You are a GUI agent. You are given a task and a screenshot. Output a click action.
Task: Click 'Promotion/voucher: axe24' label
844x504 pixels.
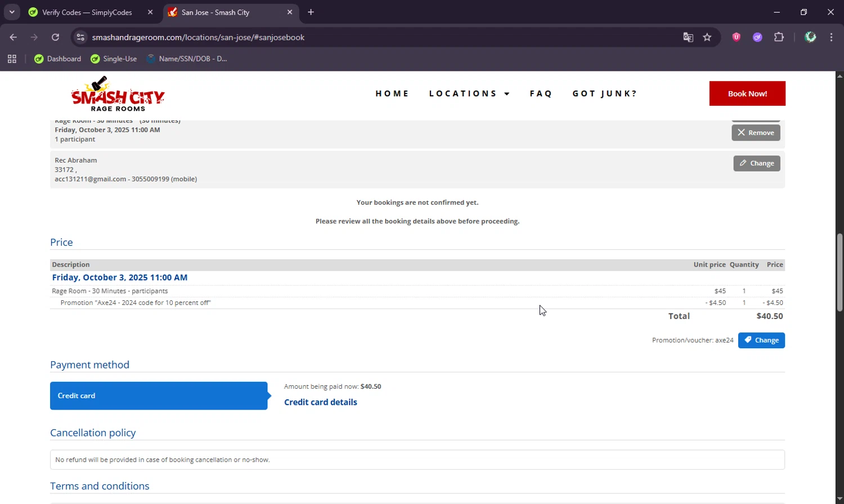693,340
